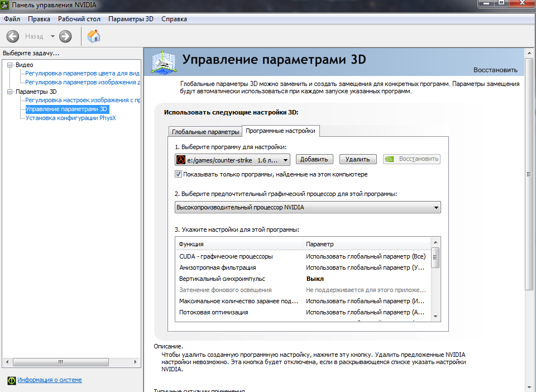Open the back history dropdown arrow
Viewport: 536px width, 392px height.
click(52, 36)
